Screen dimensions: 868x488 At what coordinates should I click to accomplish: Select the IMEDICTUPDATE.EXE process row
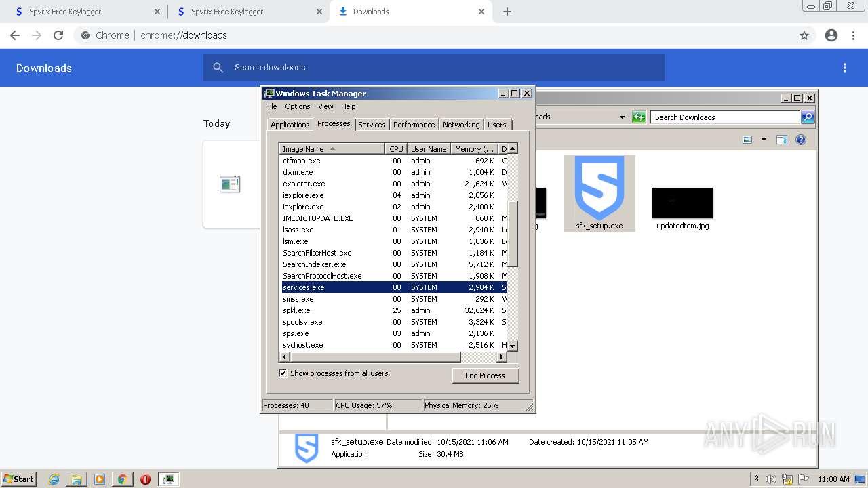[393, 218]
